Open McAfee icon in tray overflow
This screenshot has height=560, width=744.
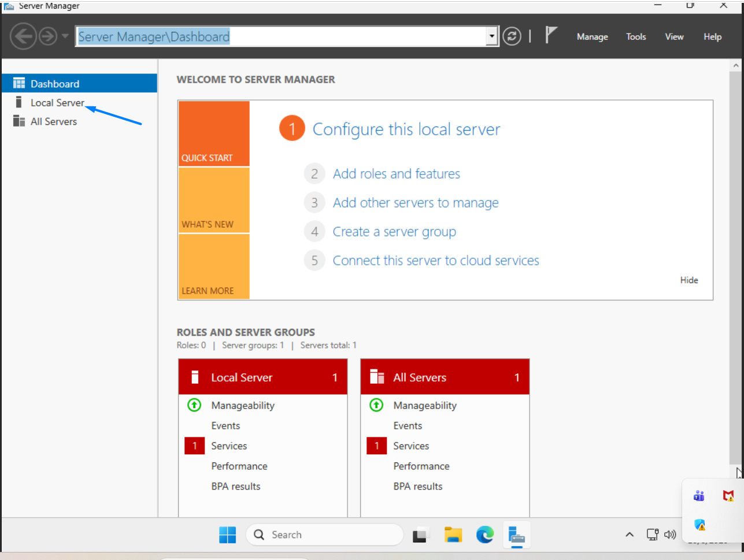(x=728, y=495)
